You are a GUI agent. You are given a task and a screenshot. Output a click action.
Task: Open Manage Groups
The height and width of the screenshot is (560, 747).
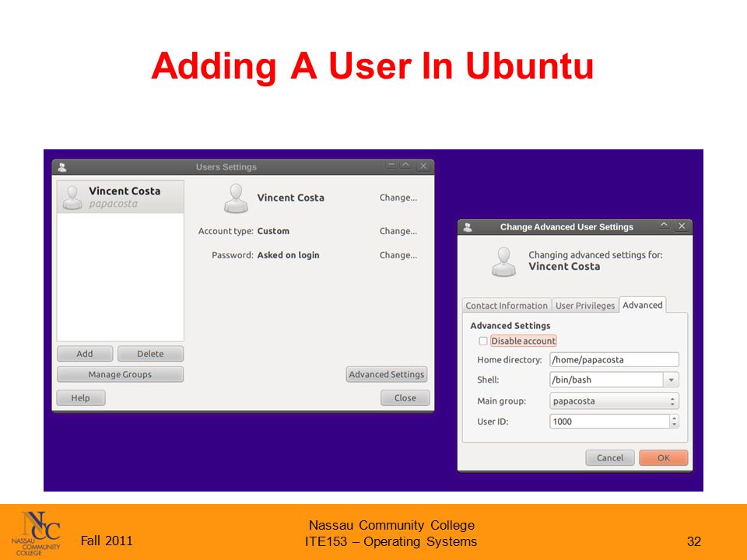120,374
